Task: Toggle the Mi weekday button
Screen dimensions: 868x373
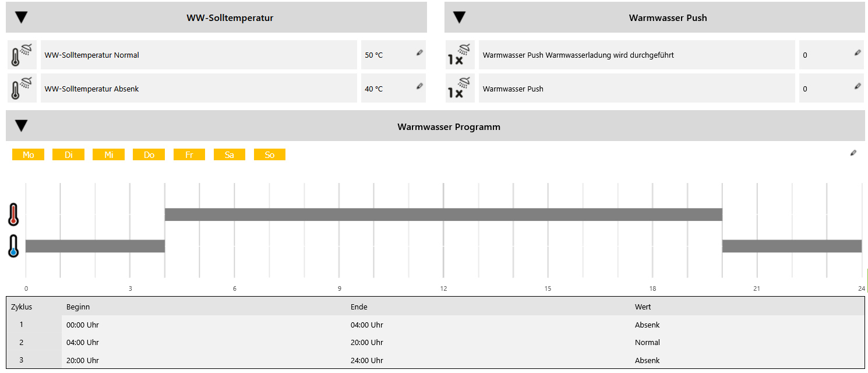Action: point(109,155)
